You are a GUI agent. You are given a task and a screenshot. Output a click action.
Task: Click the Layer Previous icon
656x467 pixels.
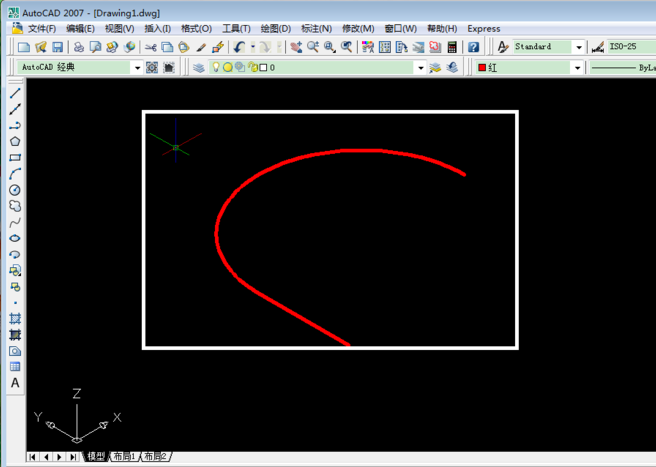452,67
